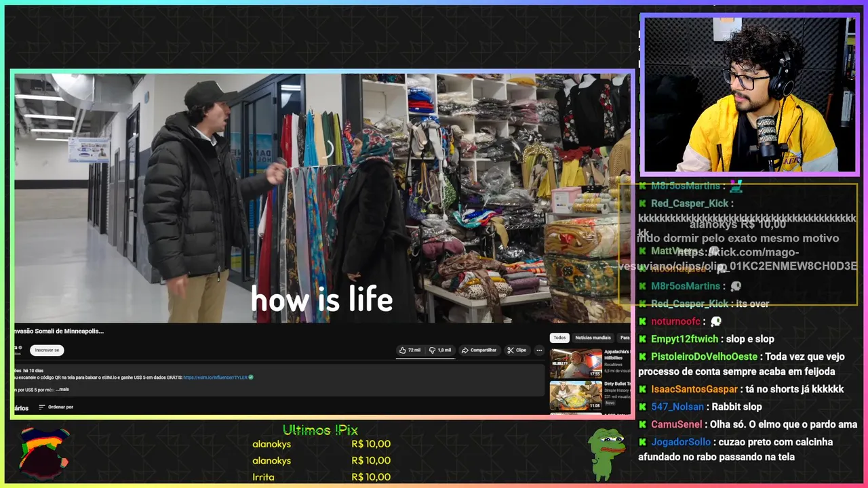Click the noturnoofc username in chat
The height and width of the screenshot is (488, 868).
(675, 321)
